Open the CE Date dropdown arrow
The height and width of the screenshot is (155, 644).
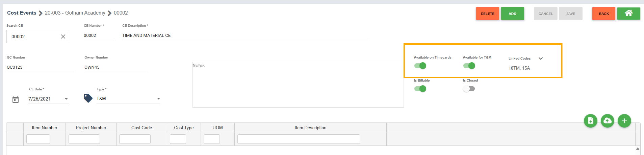66,99
